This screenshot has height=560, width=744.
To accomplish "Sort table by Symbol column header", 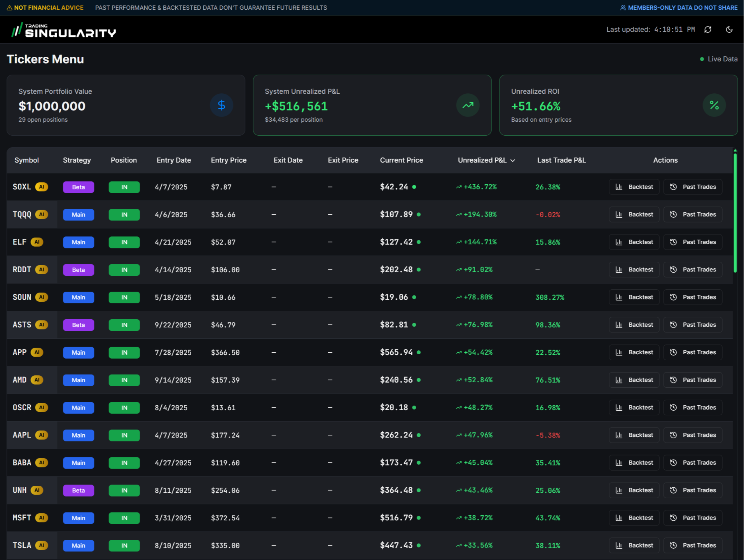I will (x=27, y=160).
